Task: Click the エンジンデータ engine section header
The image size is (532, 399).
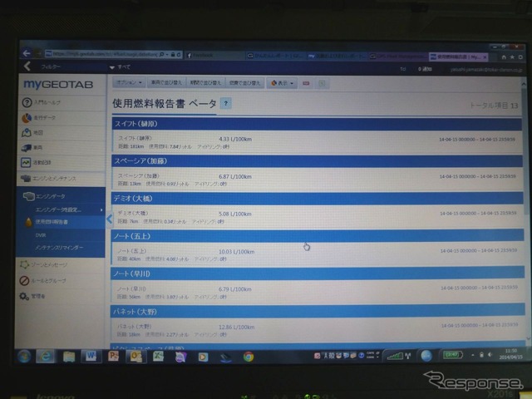Action: point(44,196)
